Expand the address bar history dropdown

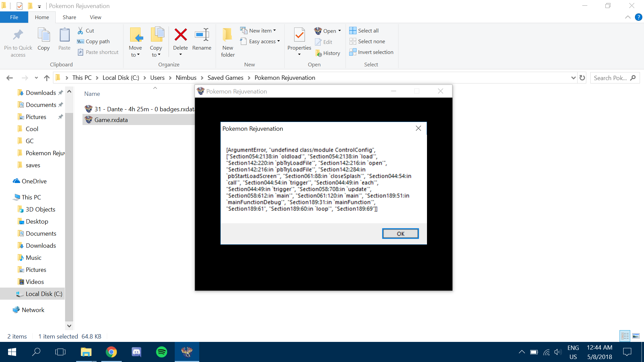tap(573, 78)
